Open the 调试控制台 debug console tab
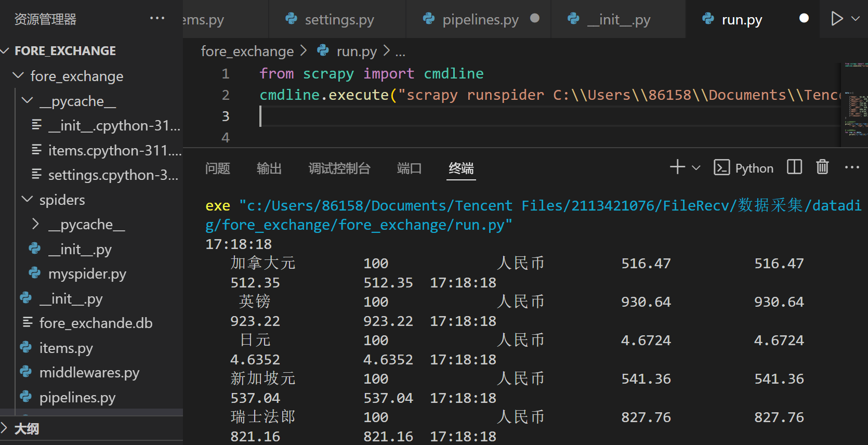The image size is (868, 445). click(x=339, y=168)
